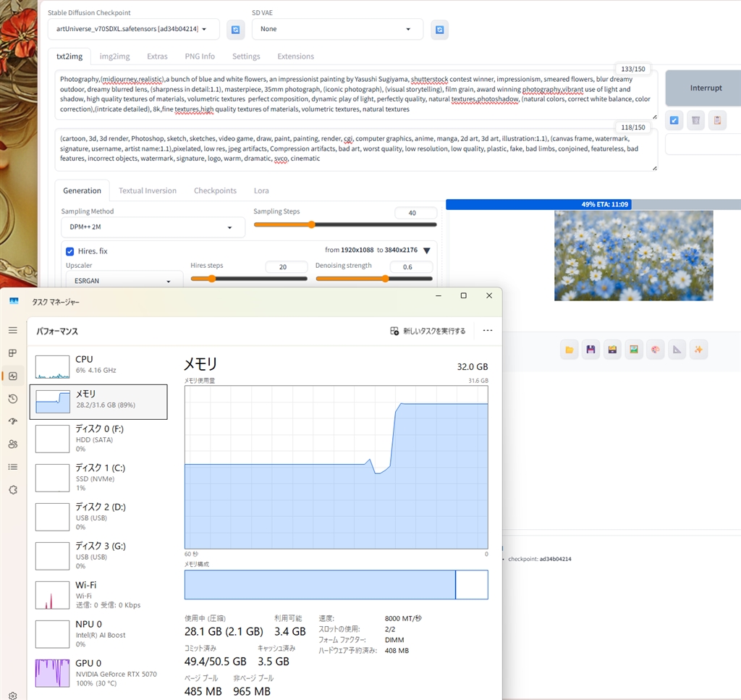Select the Generation sub-tab
The image size is (741, 700).
pyautogui.click(x=82, y=190)
